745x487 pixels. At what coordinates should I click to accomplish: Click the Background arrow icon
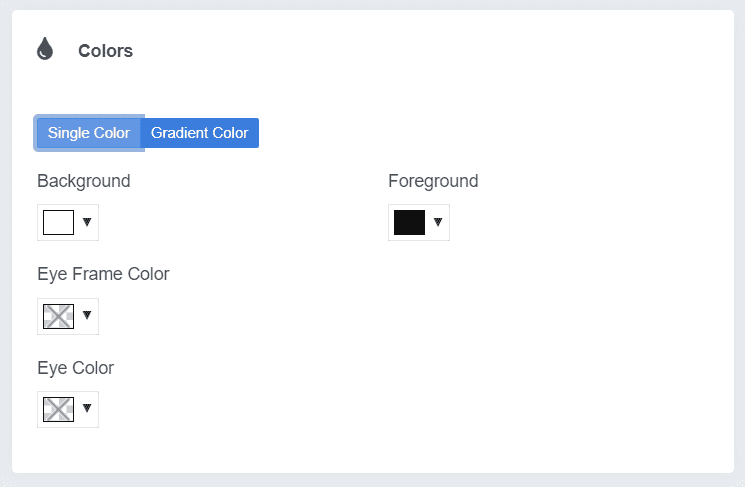point(87,222)
